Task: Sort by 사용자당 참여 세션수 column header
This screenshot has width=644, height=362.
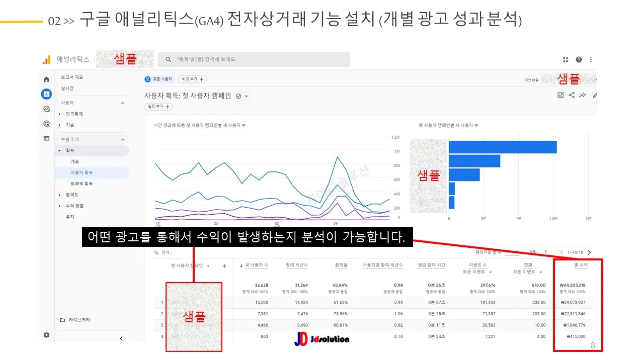Action: tap(383, 265)
